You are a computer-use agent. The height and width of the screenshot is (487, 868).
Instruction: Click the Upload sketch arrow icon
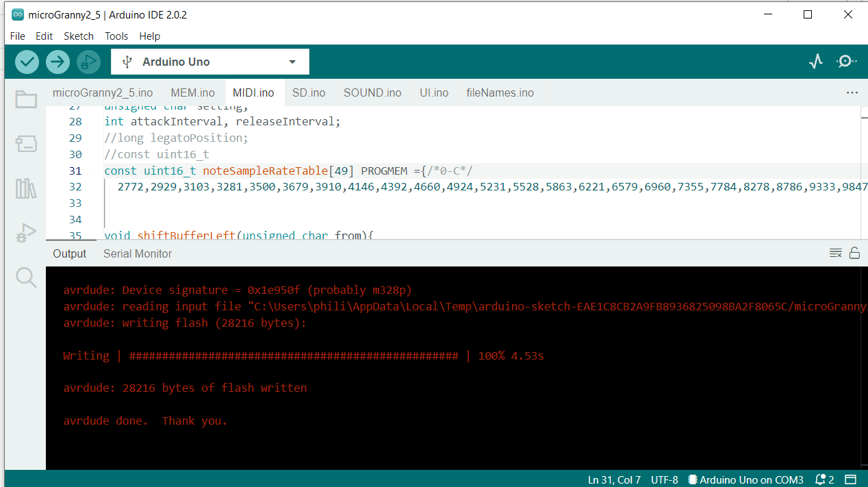click(x=58, y=62)
